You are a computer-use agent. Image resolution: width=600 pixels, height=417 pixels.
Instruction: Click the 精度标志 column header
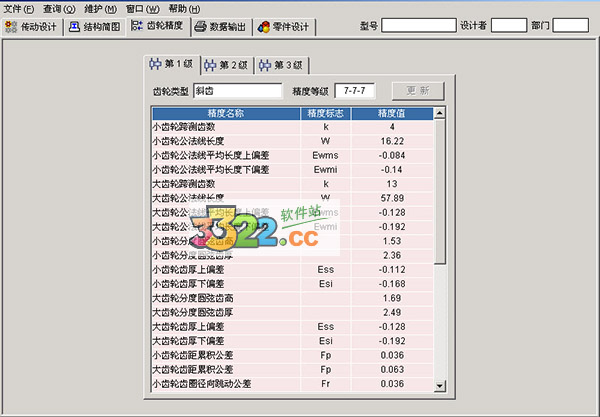[325, 114]
